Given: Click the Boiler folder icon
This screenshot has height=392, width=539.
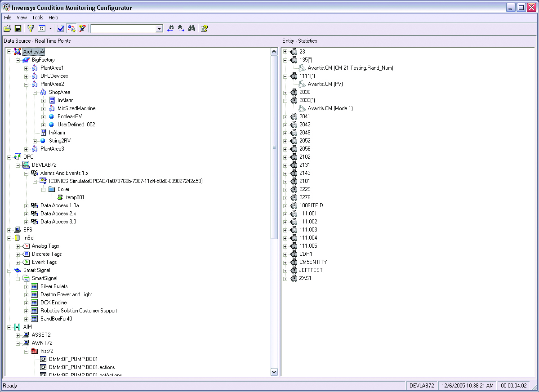Looking at the screenshot, I should [52, 189].
